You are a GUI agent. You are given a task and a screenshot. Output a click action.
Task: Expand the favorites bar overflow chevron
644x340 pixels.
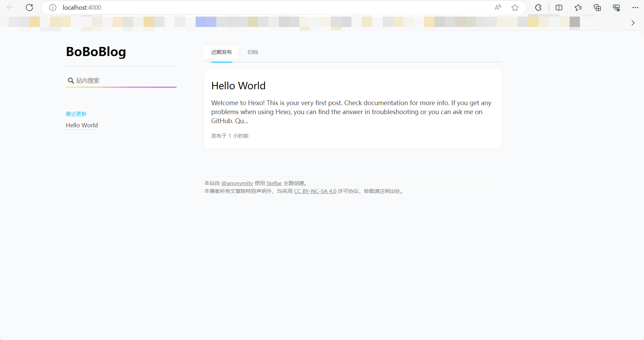coord(633,23)
